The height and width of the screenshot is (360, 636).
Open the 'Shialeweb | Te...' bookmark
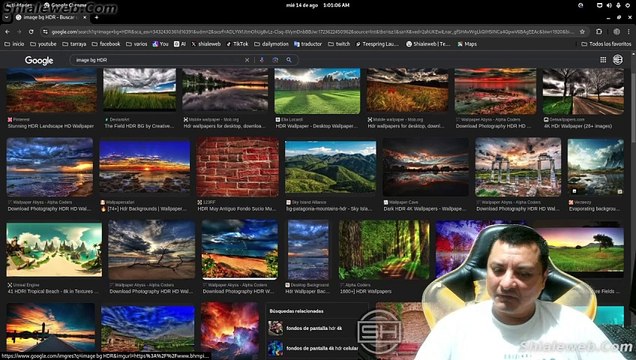pyautogui.click(x=428, y=44)
